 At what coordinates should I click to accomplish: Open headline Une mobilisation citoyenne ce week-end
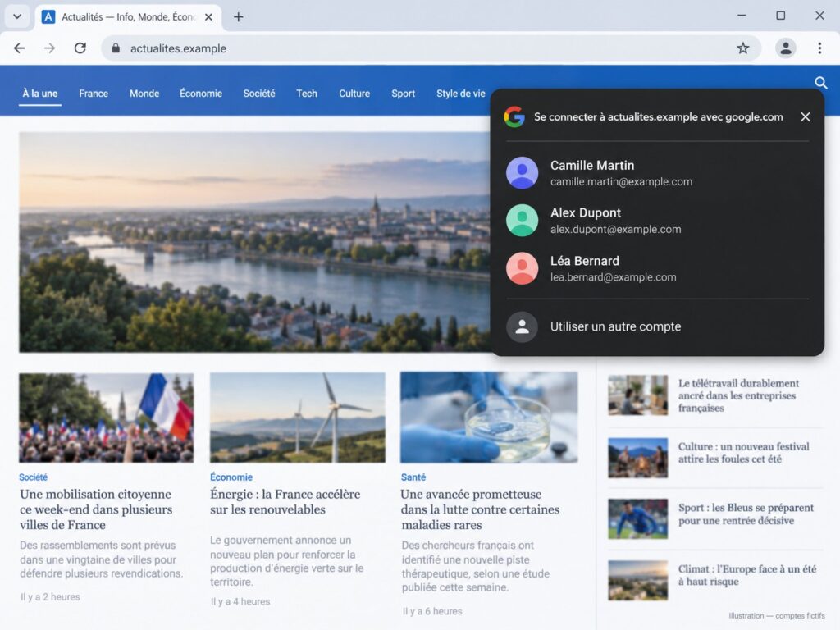(x=97, y=509)
